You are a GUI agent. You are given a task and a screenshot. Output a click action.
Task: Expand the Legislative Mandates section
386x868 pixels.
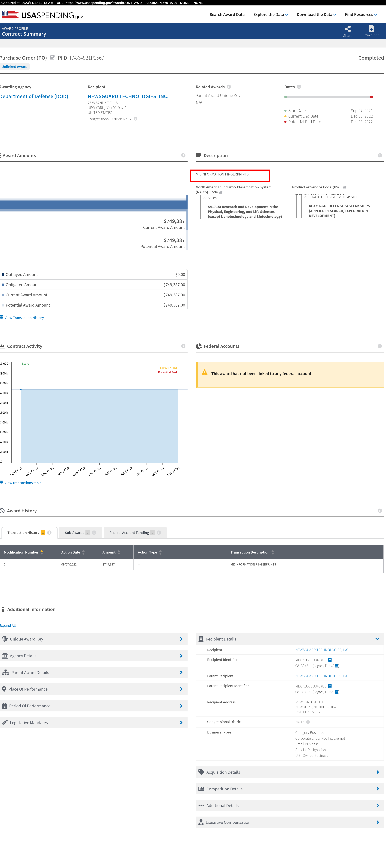(94, 723)
